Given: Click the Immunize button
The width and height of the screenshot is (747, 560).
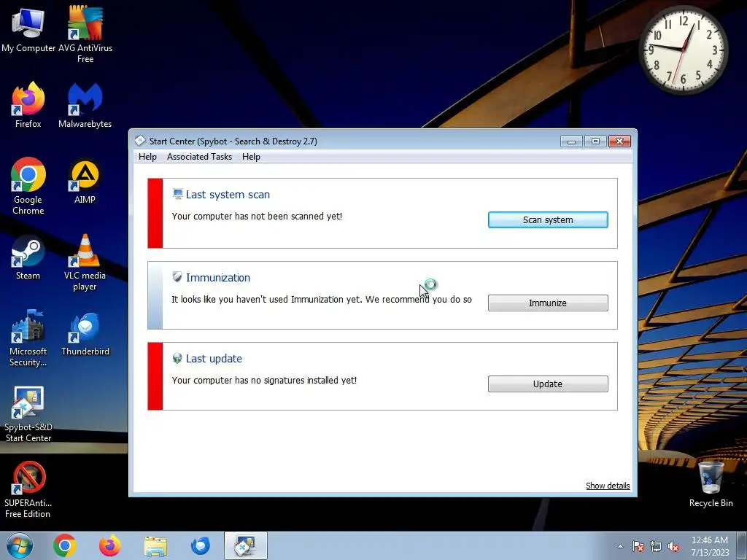Looking at the screenshot, I should (x=548, y=303).
